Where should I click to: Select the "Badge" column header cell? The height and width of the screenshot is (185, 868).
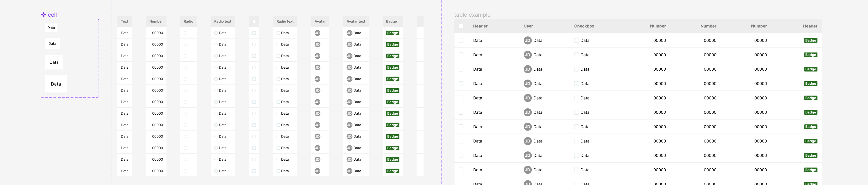392,22
